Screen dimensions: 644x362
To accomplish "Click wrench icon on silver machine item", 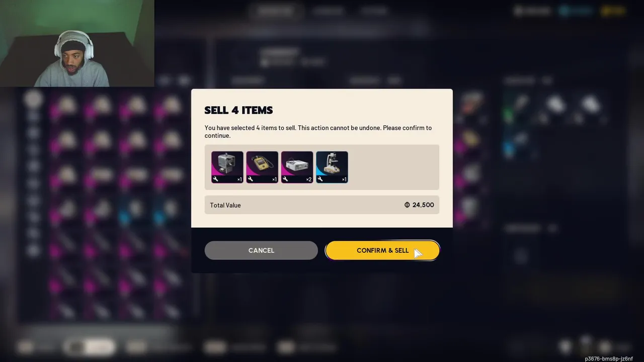I will coord(215,179).
